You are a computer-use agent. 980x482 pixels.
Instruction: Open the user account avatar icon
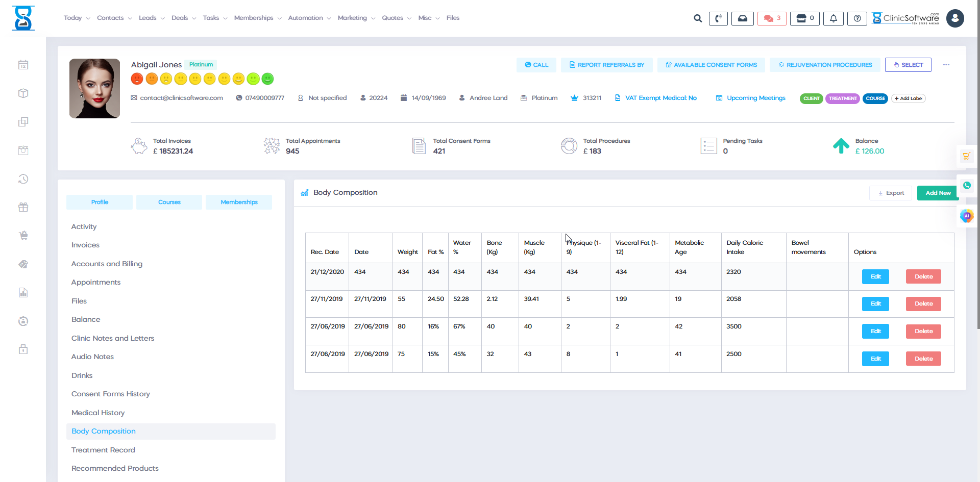[x=955, y=18]
